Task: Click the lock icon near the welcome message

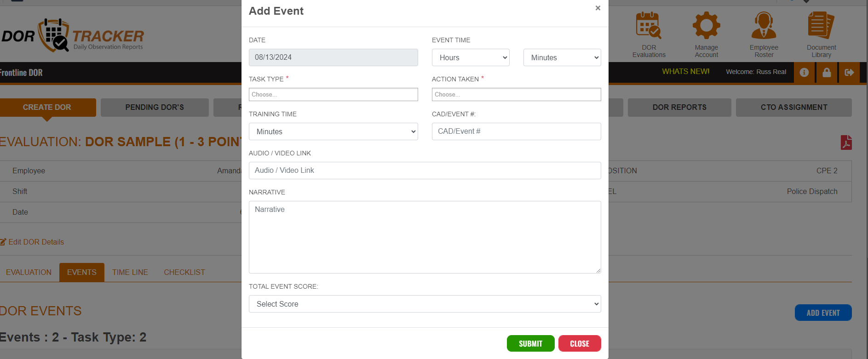Action: (x=827, y=72)
